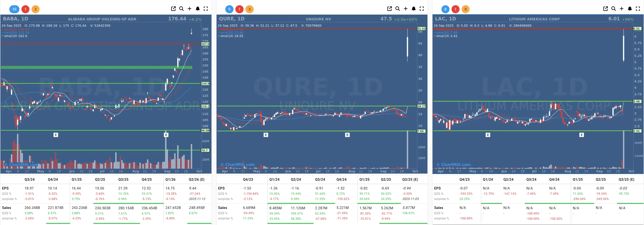Click QURE earnings date 2025-11-05
644x225 pixels.
point(410,199)
